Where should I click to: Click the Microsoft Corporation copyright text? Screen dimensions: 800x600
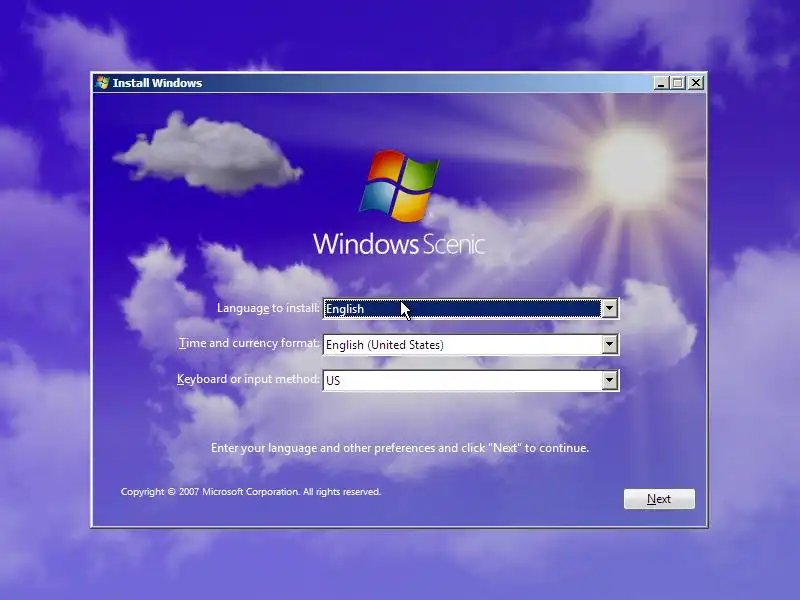pyautogui.click(x=251, y=492)
